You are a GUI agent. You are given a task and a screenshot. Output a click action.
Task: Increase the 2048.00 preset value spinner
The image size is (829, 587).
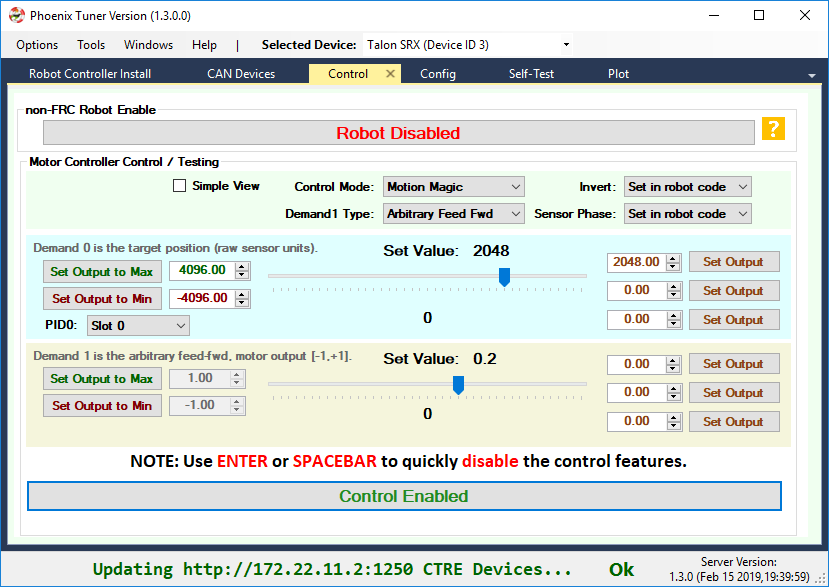[x=673, y=258]
